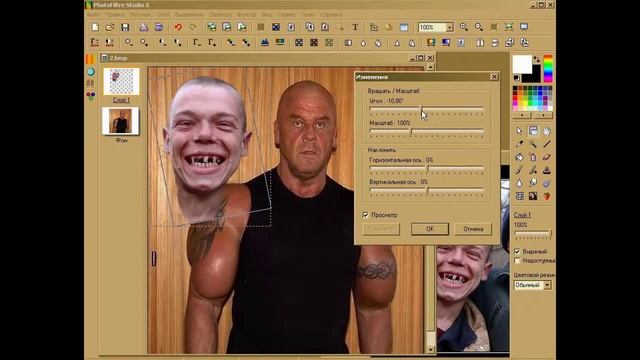This screenshot has height=360, width=640.
Task: Click the image scroll down arrow
Action: tap(431, 349)
